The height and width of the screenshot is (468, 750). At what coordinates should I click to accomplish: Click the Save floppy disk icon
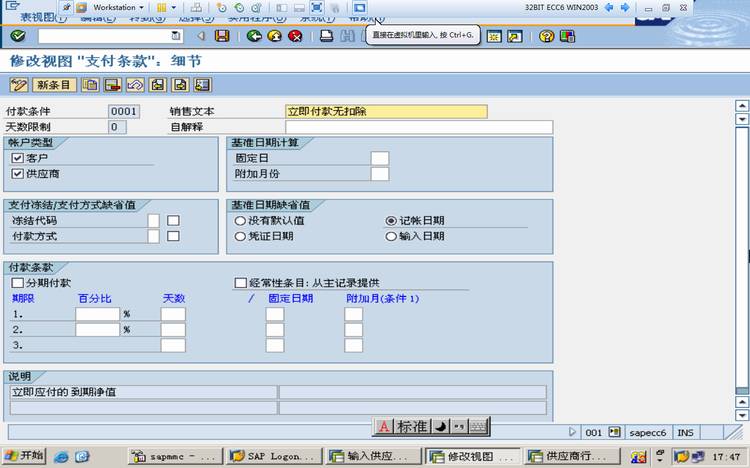point(222,36)
